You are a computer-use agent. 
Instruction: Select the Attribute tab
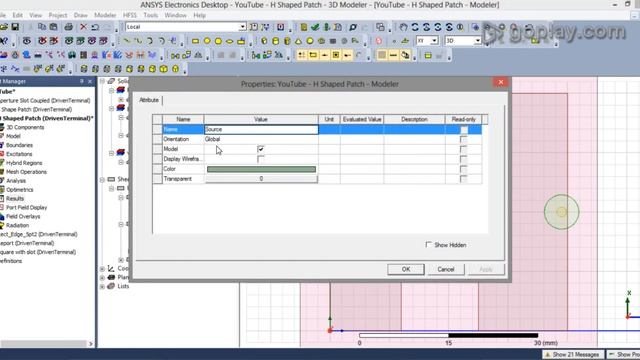(x=149, y=100)
